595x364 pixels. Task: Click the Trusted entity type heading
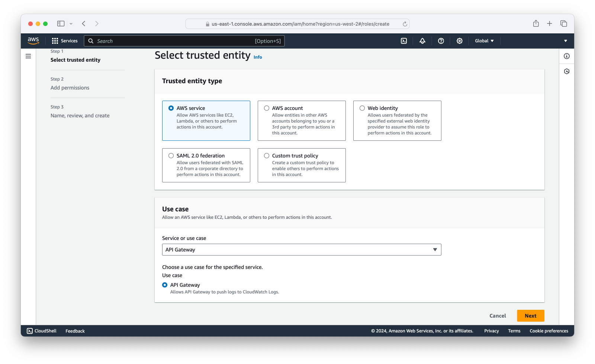(x=192, y=81)
